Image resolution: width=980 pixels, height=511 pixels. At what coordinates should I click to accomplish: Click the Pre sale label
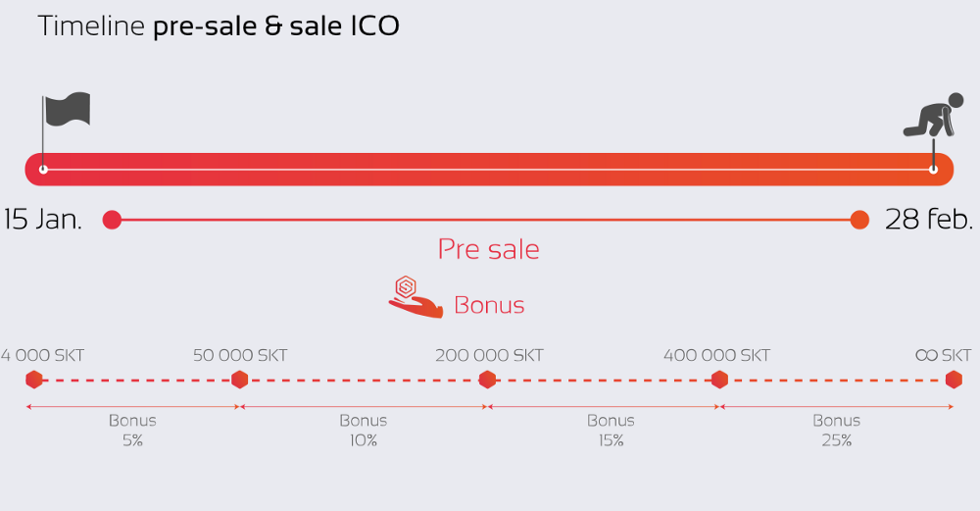tap(489, 249)
